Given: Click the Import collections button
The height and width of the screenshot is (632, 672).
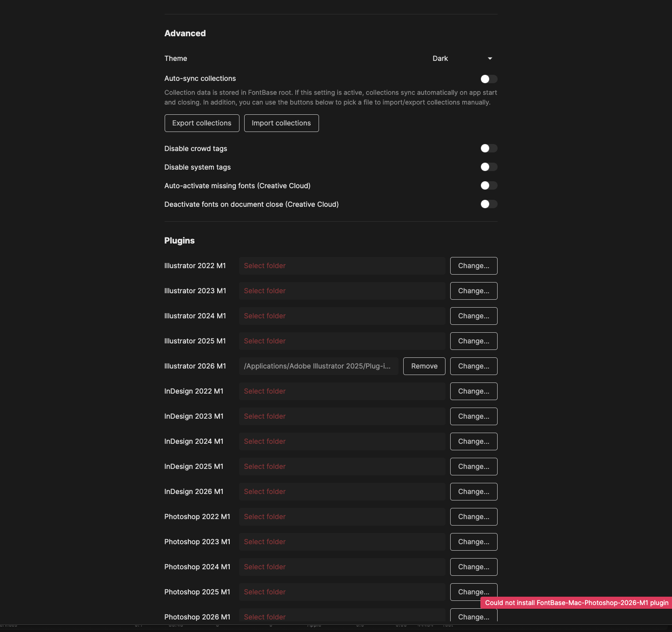Looking at the screenshot, I should [281, 123].
